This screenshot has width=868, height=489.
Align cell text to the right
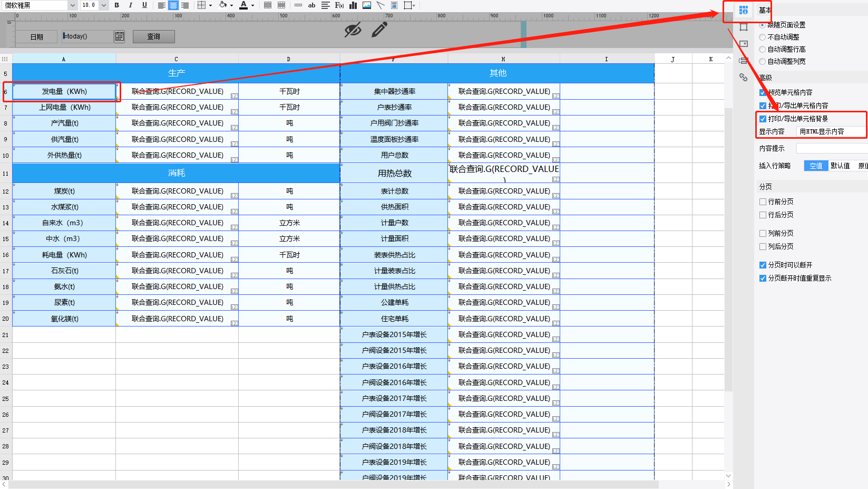pyautogui.click(x=185, y=5)
